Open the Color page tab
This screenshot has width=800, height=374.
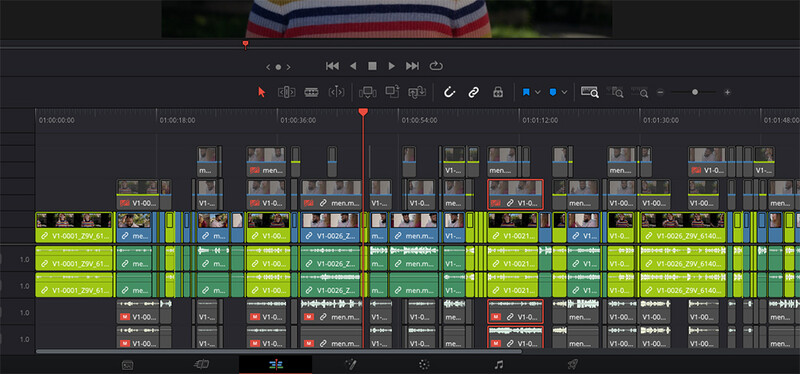tap(424, 364)
